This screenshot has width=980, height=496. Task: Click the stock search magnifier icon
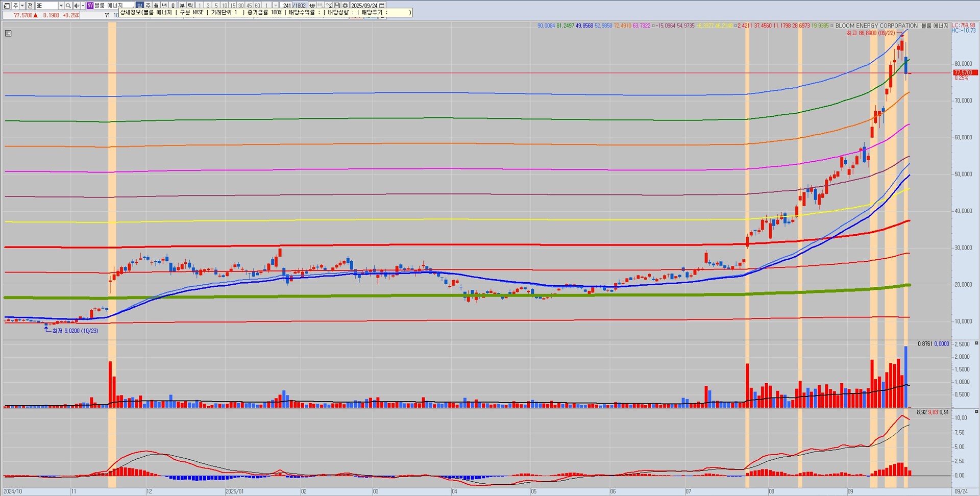[68, 6]
